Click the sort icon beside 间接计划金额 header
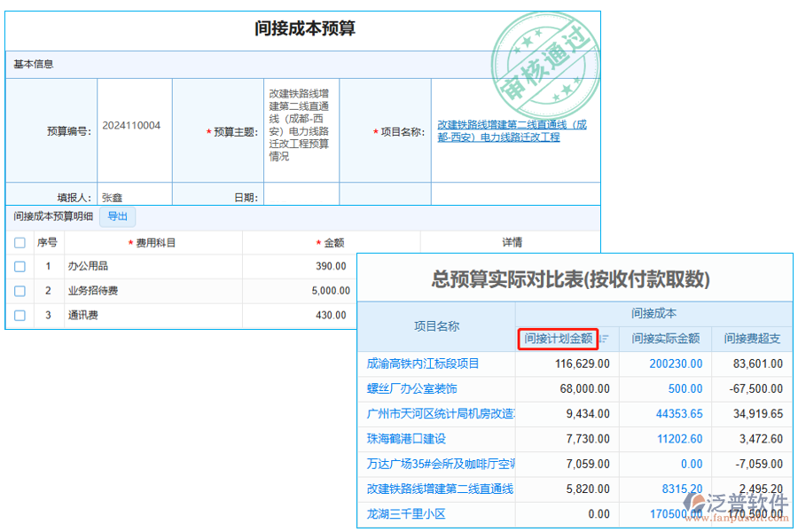 [603, 336]
